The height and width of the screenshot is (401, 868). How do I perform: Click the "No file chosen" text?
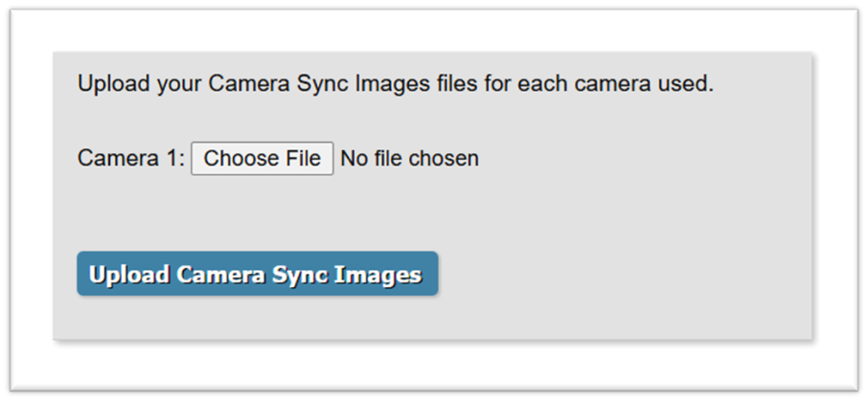409,159
